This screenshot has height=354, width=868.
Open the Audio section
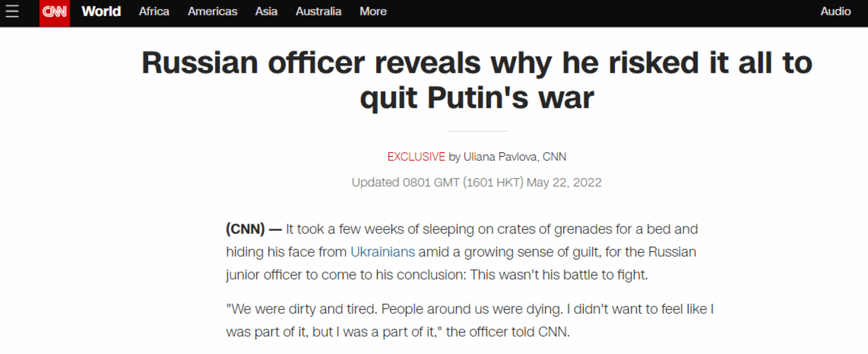(x=835, y=11)
